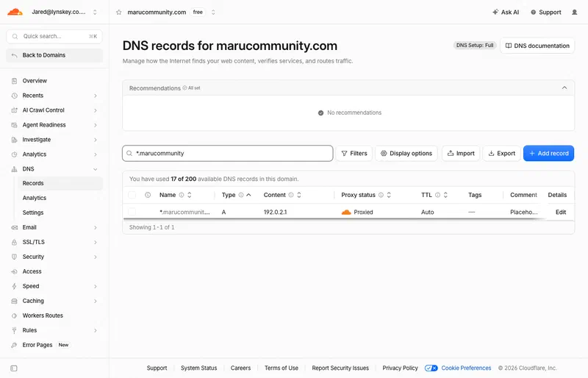Collapse the DNS section chevron

click(x=96, y=169)
